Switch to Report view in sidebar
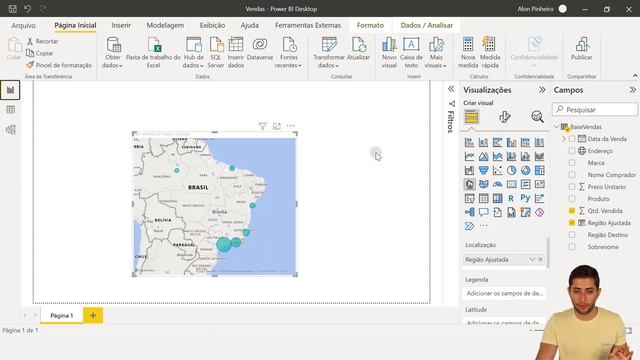This screenshot has width=640, height=360. [x=10, y=90]
